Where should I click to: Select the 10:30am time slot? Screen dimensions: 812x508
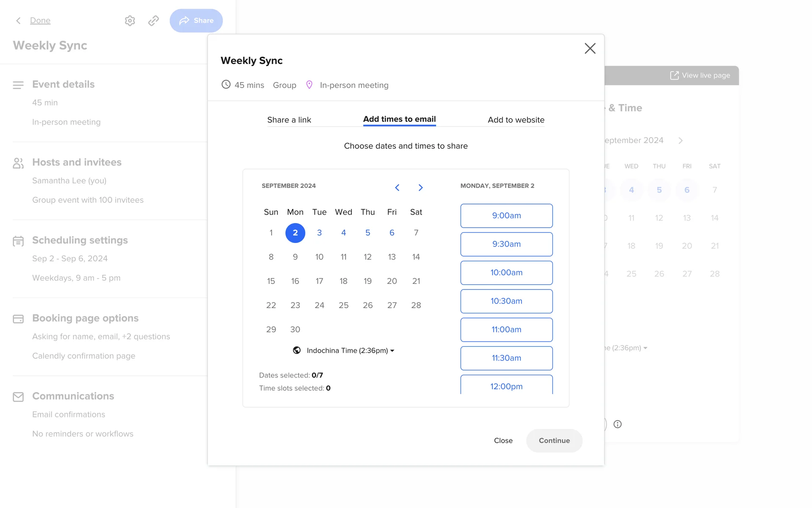506,301
